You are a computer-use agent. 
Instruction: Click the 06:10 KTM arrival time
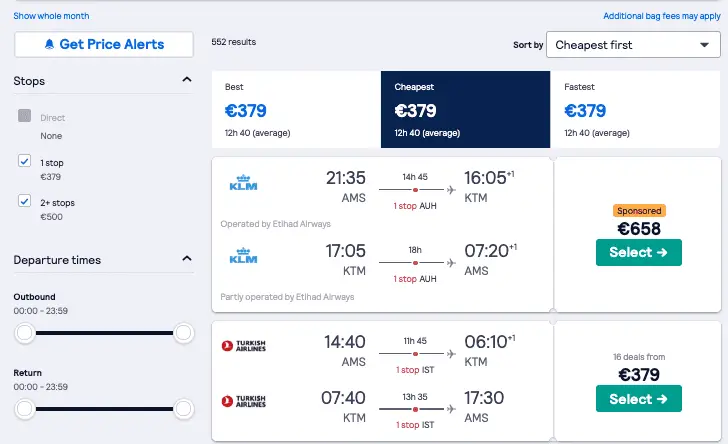pyautogui.click(x=489, y=342)
